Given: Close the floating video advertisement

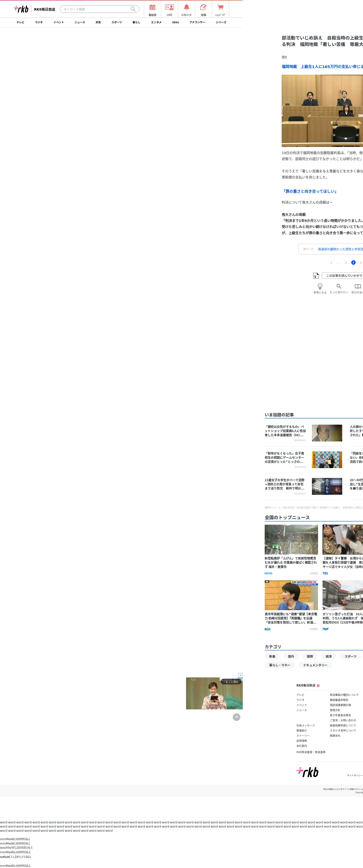Looking at the screenshot, I should 240,675.
